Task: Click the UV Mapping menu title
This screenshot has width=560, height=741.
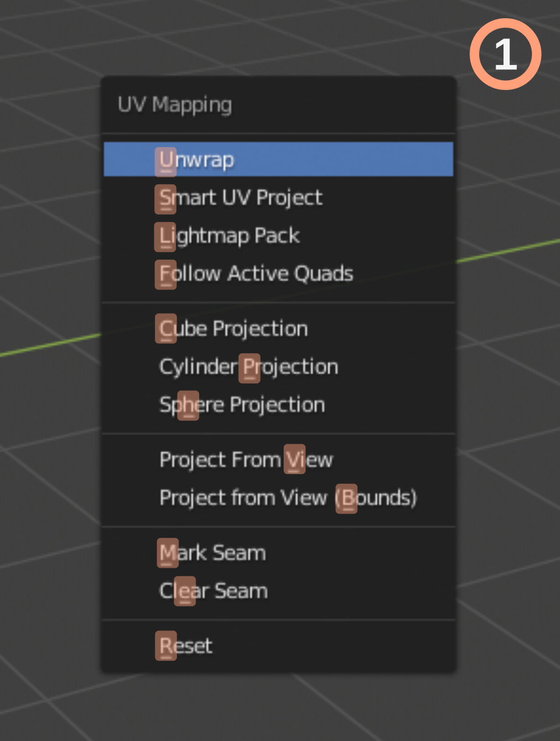Action: (175, 105)
